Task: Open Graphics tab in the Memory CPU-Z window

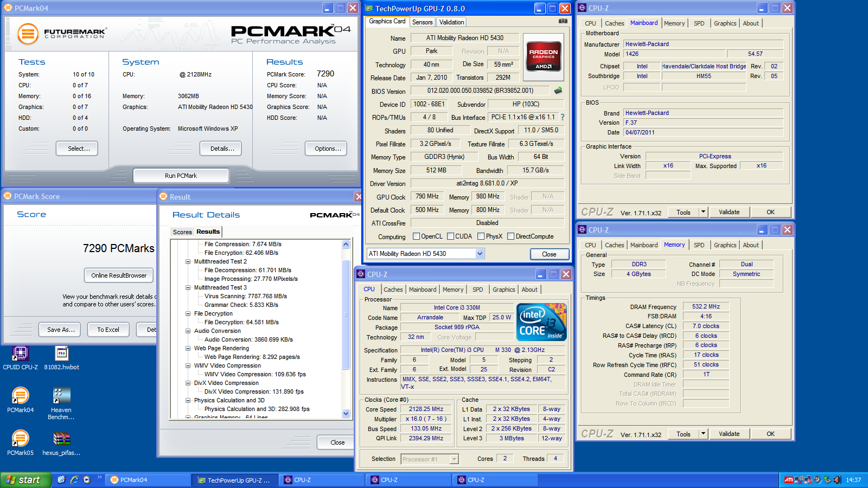Action: tap(725, 245)
